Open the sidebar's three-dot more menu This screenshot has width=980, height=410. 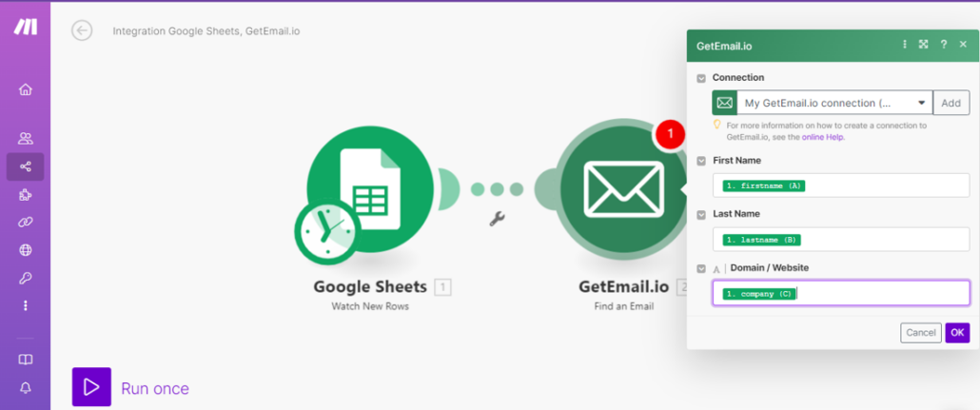[x=26, y=305]
